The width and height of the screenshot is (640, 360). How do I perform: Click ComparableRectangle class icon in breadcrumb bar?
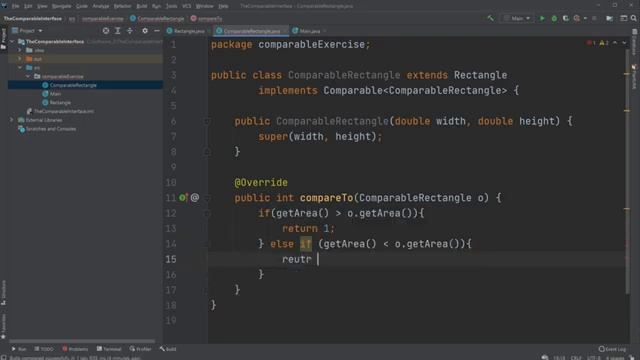pos(133,18)
